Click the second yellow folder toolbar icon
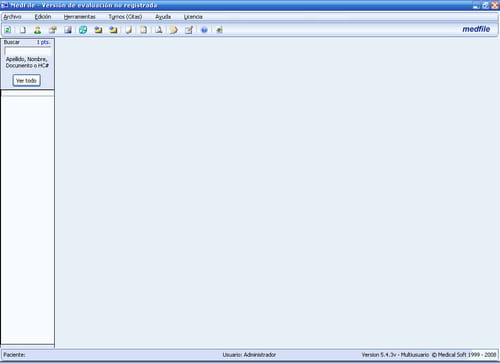 click(113, 30)
